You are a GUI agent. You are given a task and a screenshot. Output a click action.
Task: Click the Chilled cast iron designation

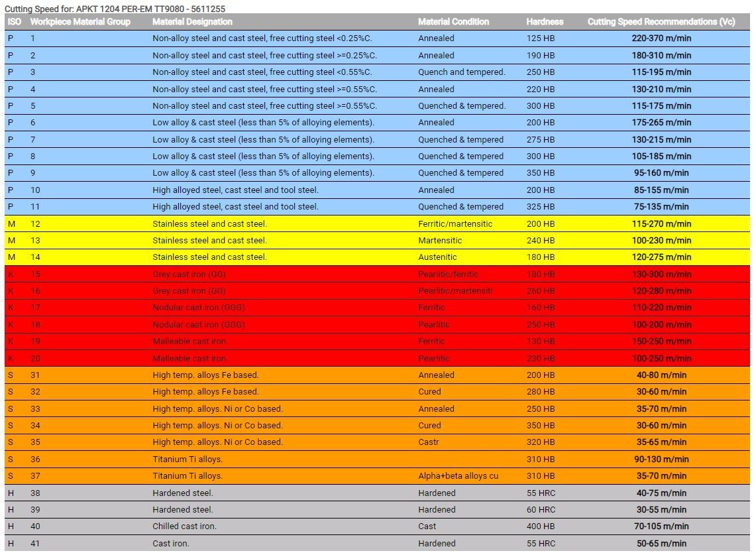pyautogui.click(x=184, y=526)
